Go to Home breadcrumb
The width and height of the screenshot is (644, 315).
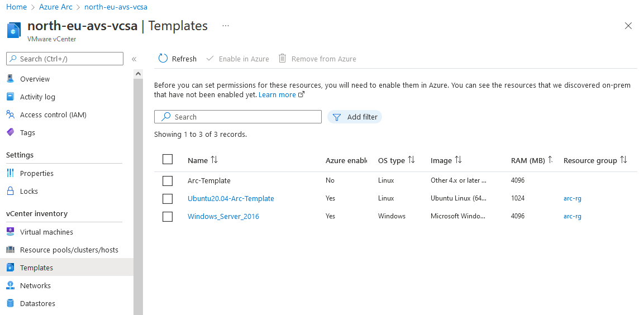[x=16, y=7]
